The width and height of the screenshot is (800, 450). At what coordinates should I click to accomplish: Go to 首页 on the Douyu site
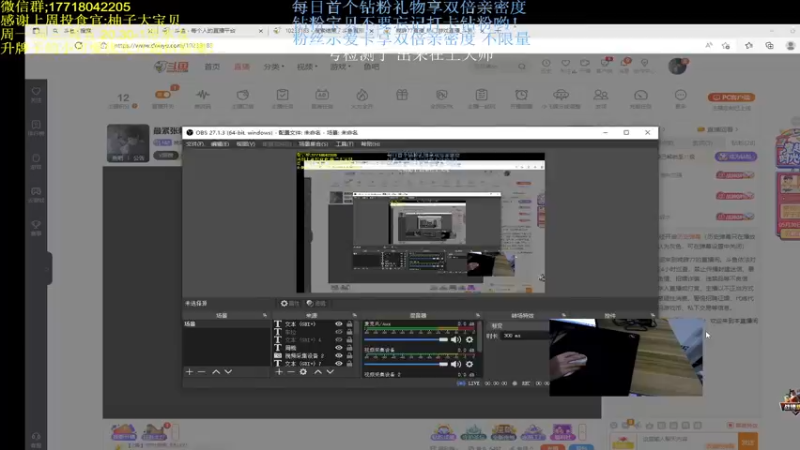(212, 67)
